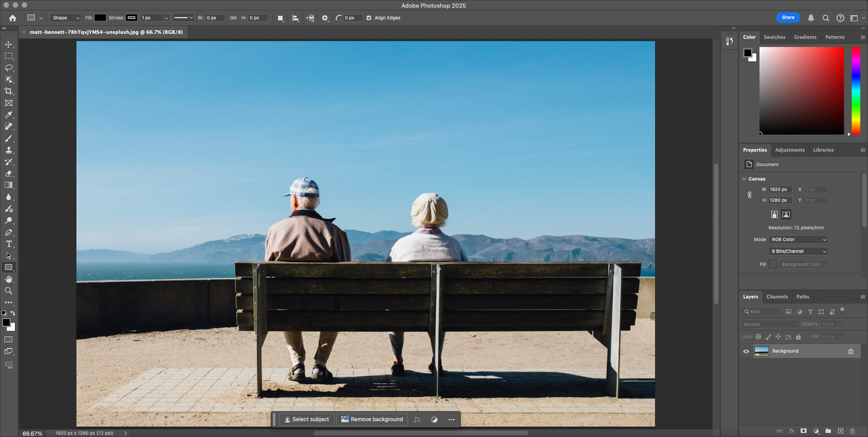Image resolution: width=868 pixels, height=437 pixels.
Task: Select the History Brush tool
Action: [x=9, y=162]
